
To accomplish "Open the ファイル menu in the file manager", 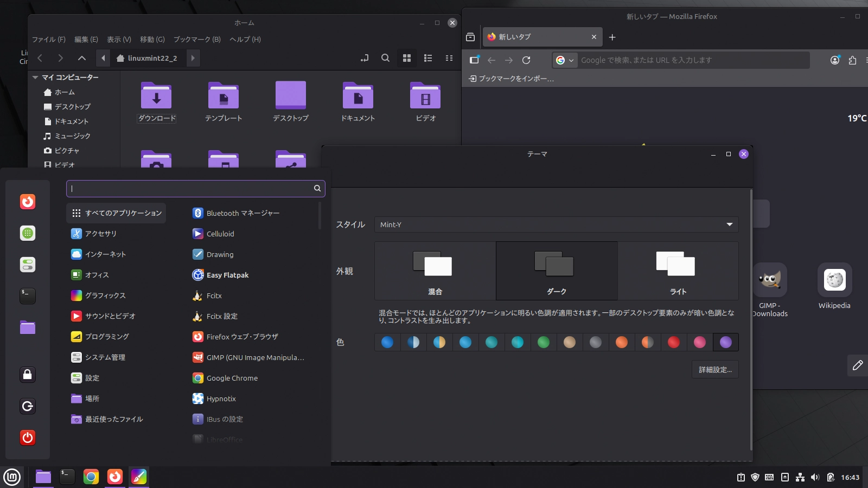I will [x=49, y=39].
